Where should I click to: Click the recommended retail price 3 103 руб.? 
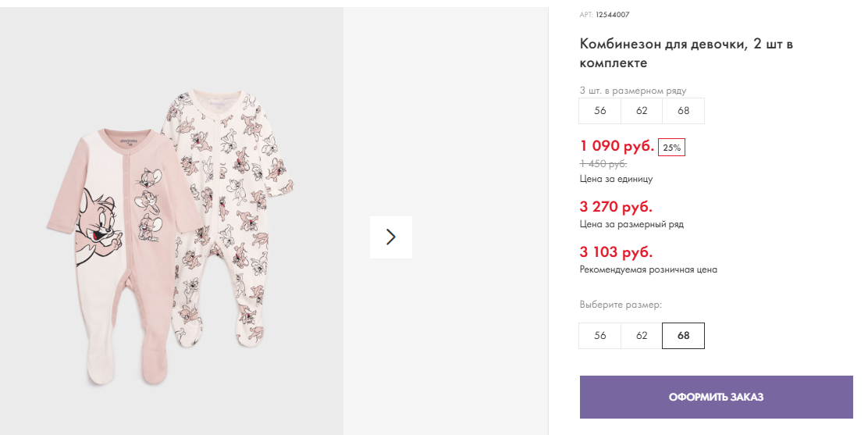[x=616, y=252]
